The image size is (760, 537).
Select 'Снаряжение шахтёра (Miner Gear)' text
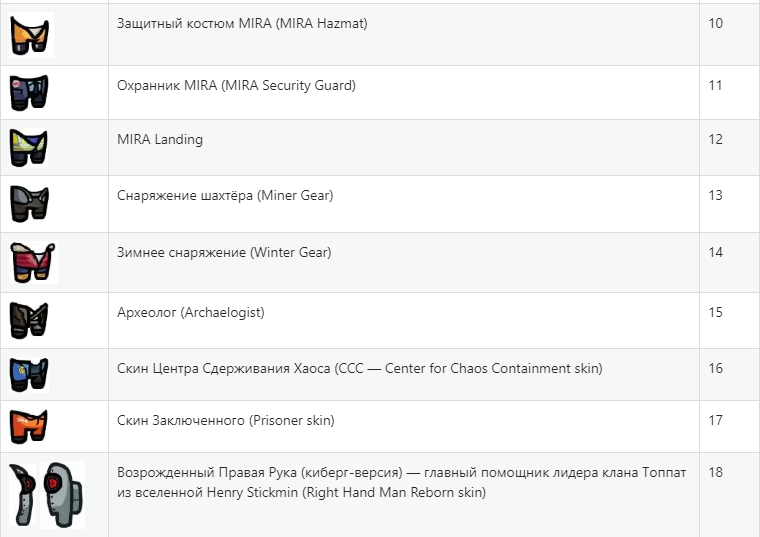[225, 195]
